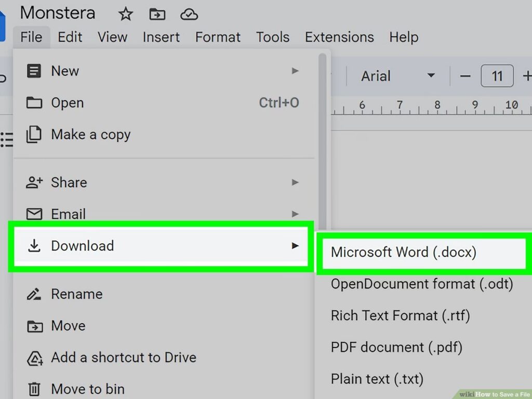The height and width of the screenshot is (399, 532).
Task: Click the Rename pencil icon
Action: pyautogui.click(x=34, y=294)
